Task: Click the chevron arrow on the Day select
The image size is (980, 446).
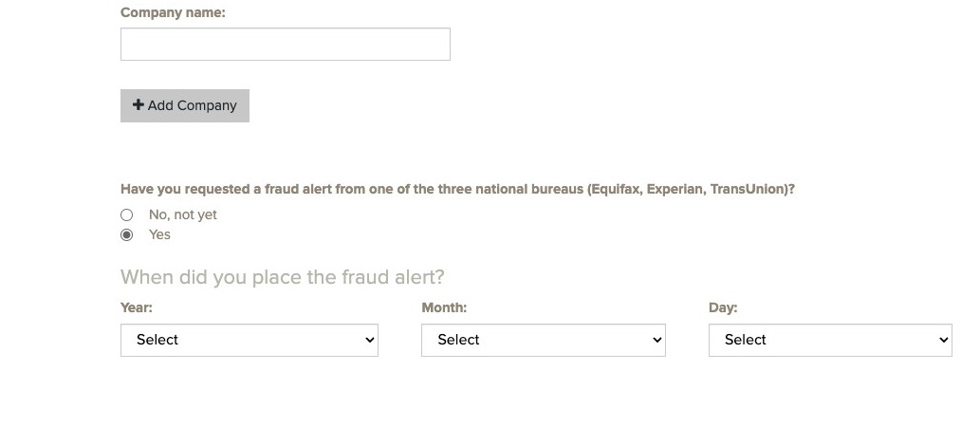Action: [x=943, y=341]
